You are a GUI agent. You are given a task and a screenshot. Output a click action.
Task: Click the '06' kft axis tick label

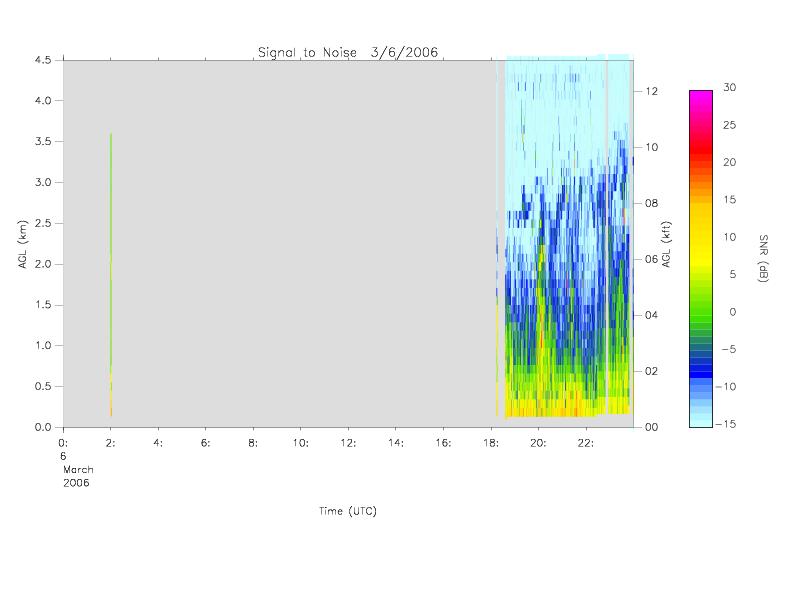tap(652, 259)
